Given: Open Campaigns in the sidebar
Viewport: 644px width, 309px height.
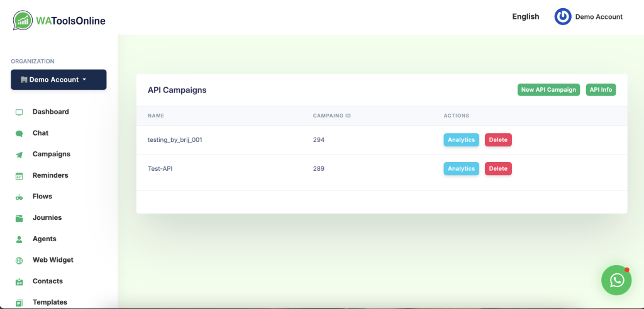Looking at the screenshot, I should click(x=52, y=154).
